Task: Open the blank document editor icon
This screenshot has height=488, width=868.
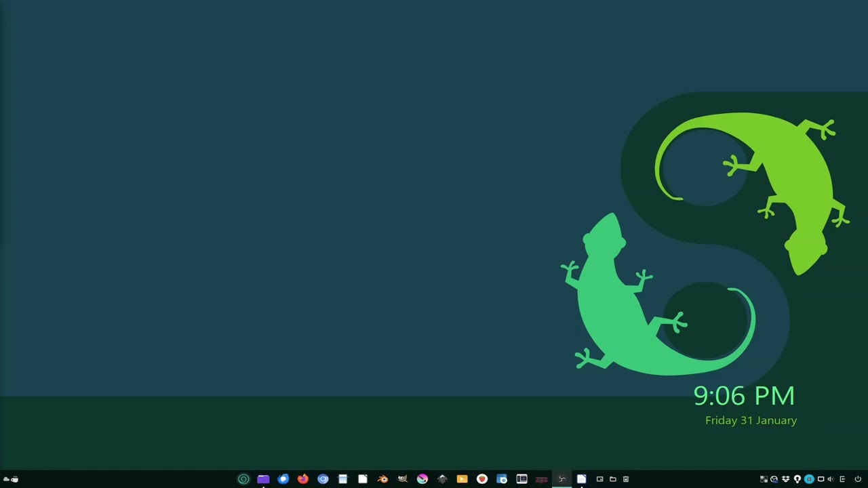Action: [363, 479]
